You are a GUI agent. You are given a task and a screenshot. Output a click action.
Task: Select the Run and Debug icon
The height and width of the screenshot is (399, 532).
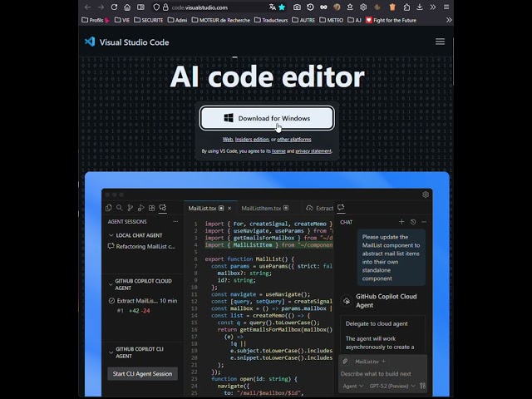140,208
